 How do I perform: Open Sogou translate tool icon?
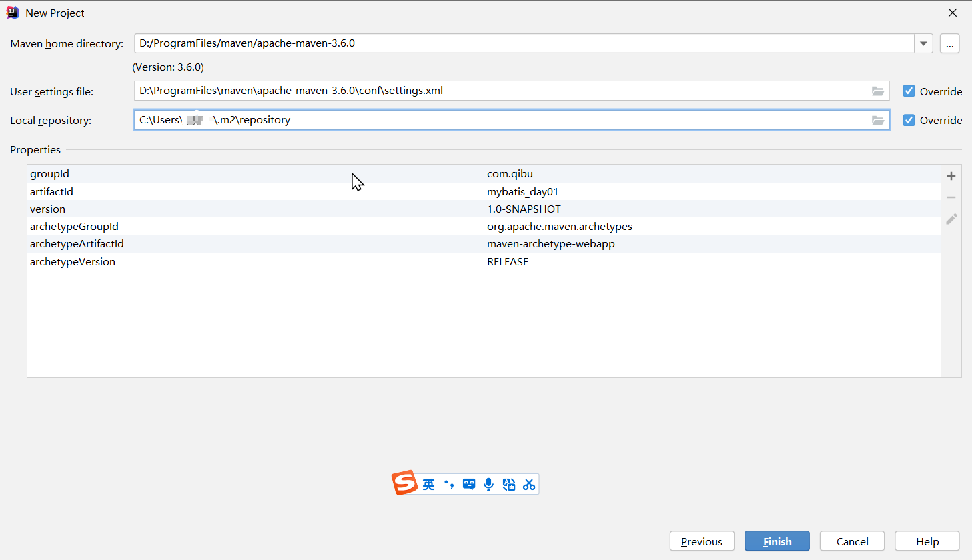click(x=509, y=484)
